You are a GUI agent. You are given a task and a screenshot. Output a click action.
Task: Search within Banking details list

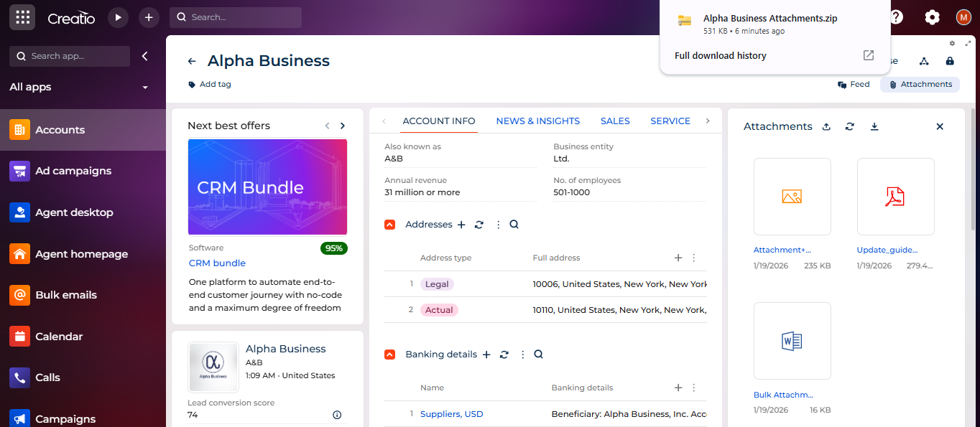tap(538, 355)
